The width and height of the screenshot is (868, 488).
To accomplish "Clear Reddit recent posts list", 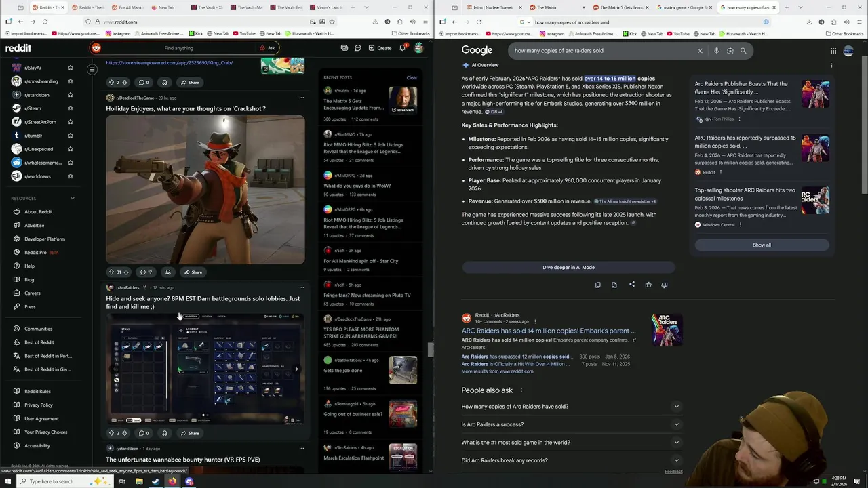I will (x=412, y=77).
